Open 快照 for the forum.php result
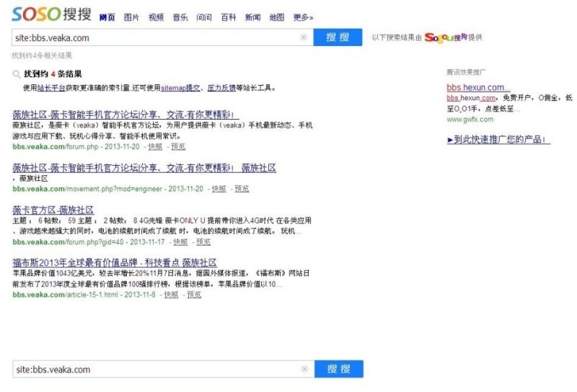 (x=155, y=147)
